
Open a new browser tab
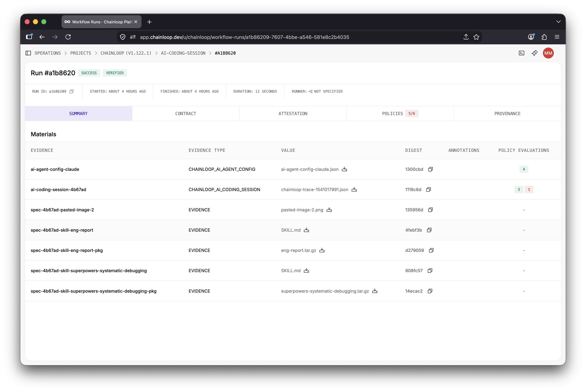click(149, 22)
